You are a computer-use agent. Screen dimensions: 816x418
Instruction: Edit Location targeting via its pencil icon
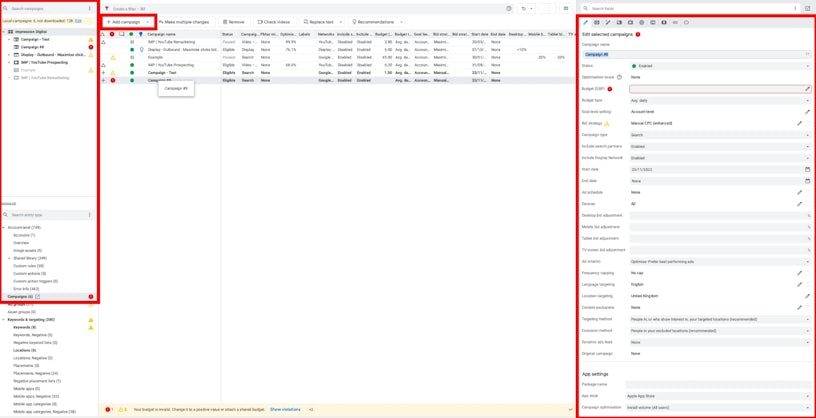click(x=807, y=296)
